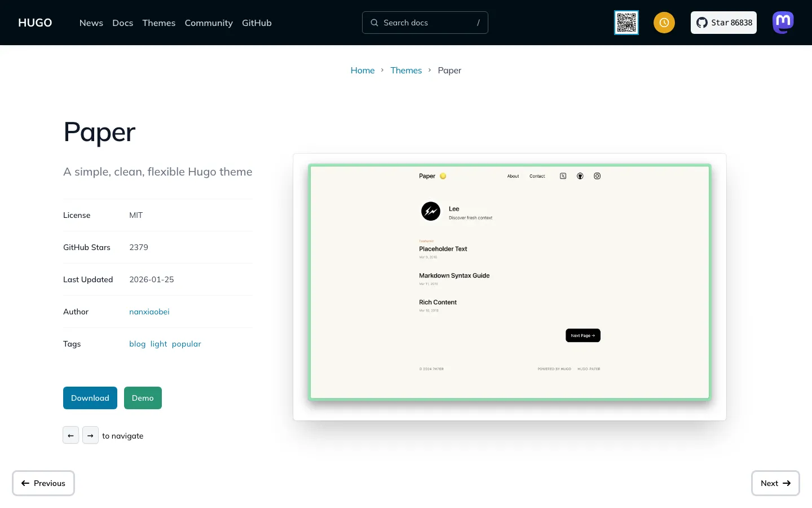Select the light tag
Image resolution: width=812 pixels, height=508 pixels.
coord(158,344)
